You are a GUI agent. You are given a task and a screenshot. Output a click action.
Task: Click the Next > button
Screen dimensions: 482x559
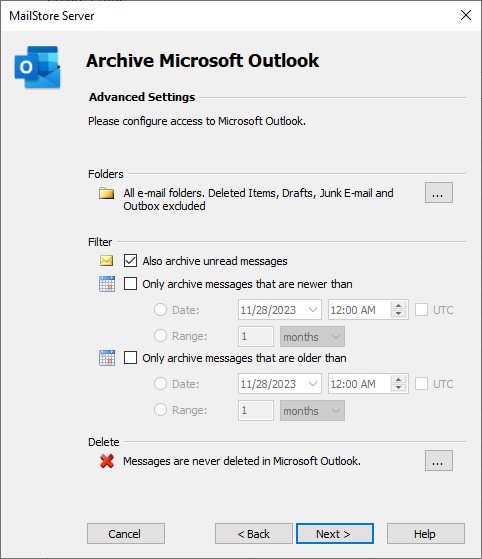pyautogui.click(x=335, y=534)
